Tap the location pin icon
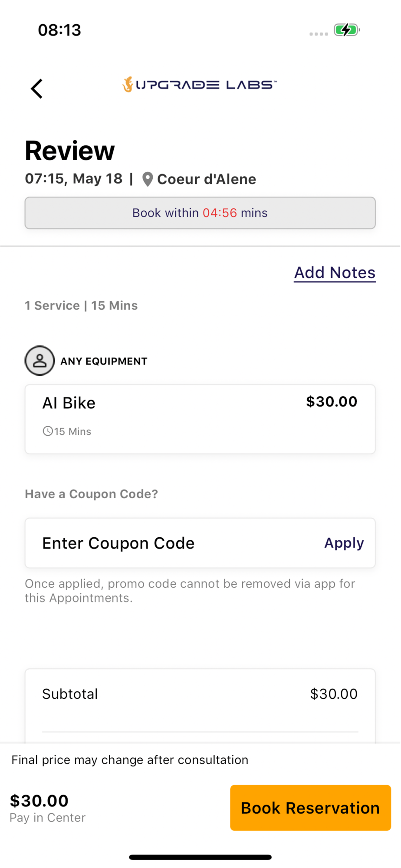Screen dimensions: 401x868 (148, 179)
